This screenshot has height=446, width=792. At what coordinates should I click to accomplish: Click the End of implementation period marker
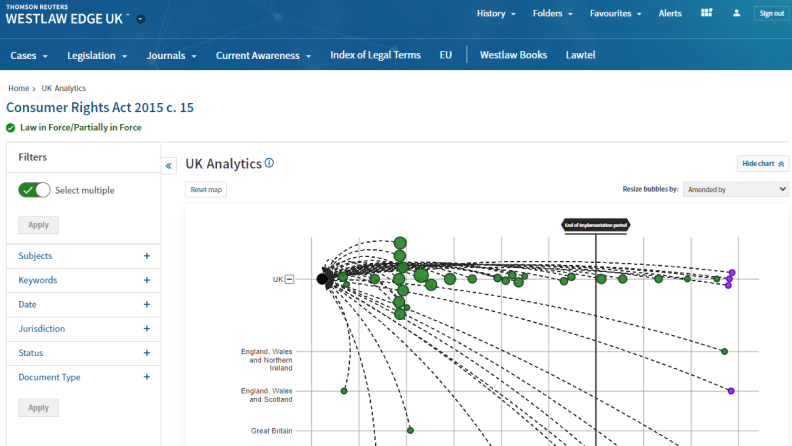point(595,225)
